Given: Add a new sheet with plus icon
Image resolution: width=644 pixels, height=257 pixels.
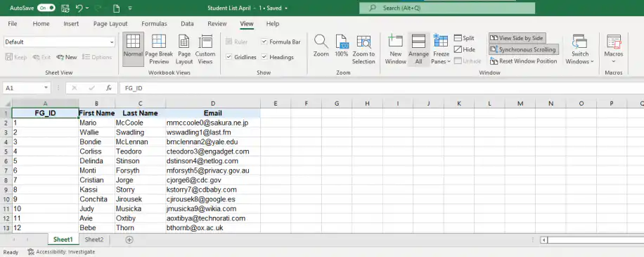Looking at the screenshot, I should point(129,239).
